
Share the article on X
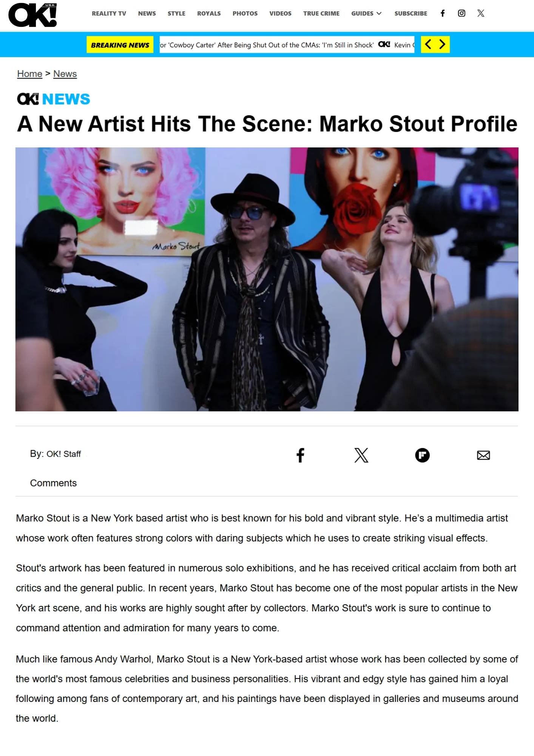coord(361,455)
